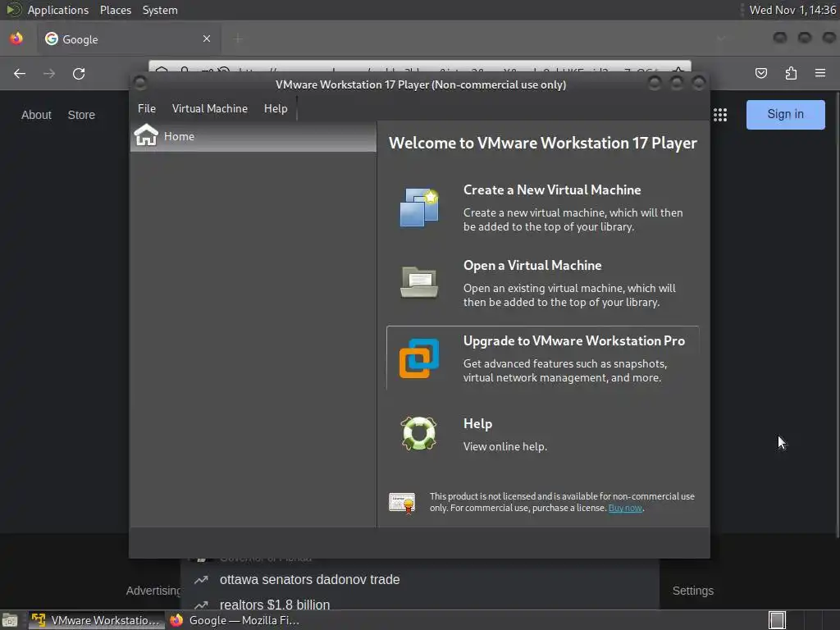Click the clock showing Wed Nov 1
Viewport: 840px width, 630px height.
[x=792, y=10]
